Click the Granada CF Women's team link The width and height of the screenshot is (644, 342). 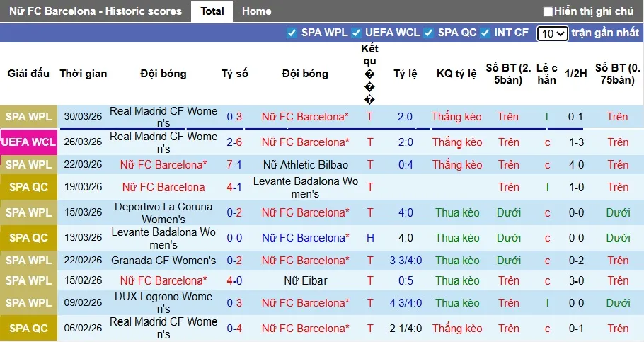click(163, 261)
